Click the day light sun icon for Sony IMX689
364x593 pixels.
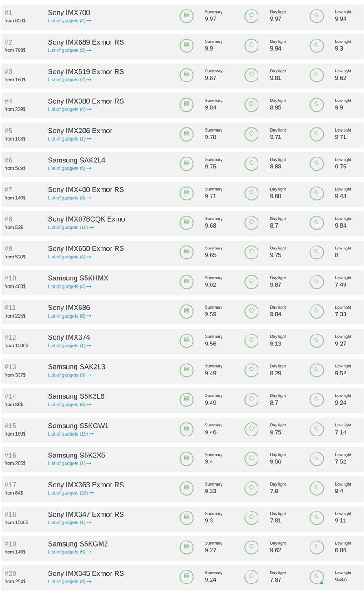(x=251, y=45)
